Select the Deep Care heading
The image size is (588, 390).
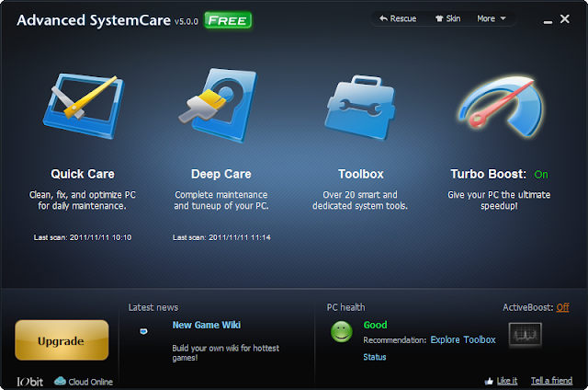point(221,174)
